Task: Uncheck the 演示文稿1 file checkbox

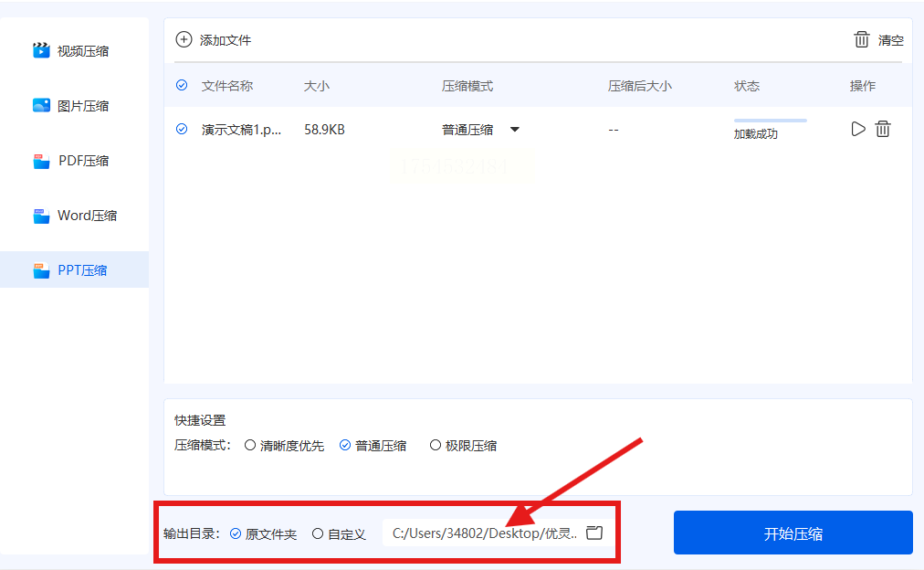Action: (182, 129)
